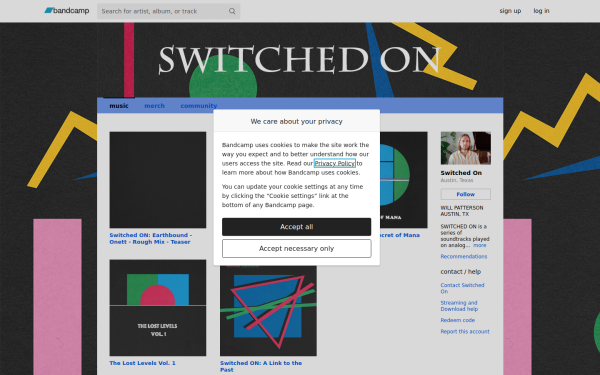This screenshot has height=375, width=600.
Task: Click the search magnifier icon
Action: point(232,11)
